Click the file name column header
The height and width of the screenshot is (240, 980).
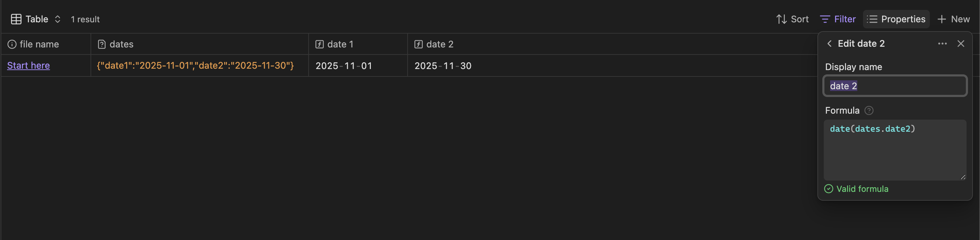pos(39,44)
